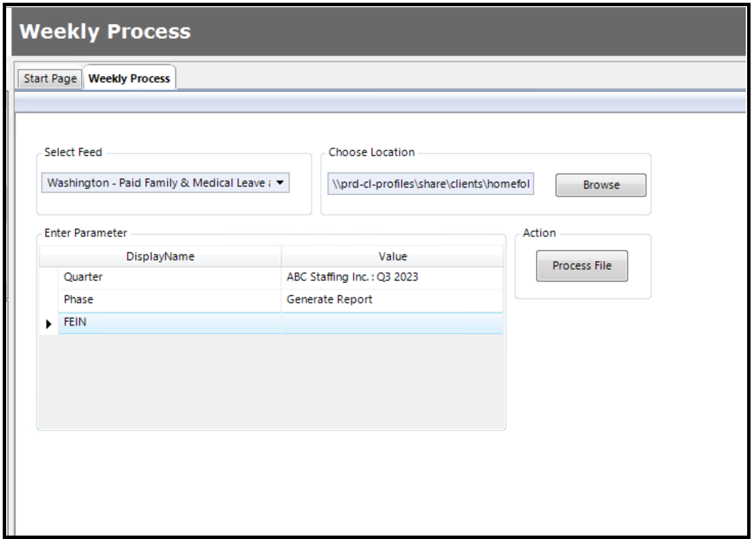Click the FEIN row selector arrow

click(x=48, y=324)
